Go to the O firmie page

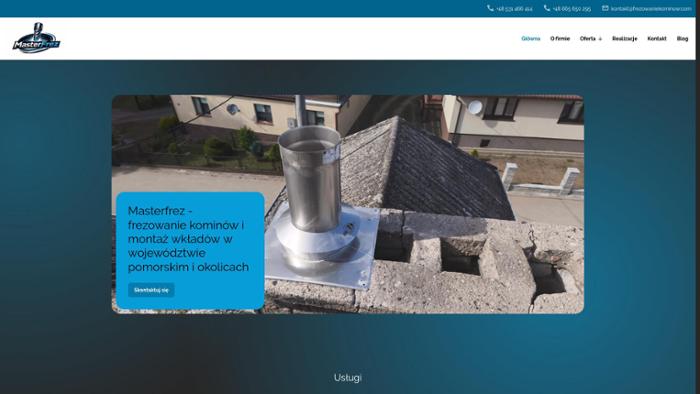pyautogui.click(x=560, y=39)
